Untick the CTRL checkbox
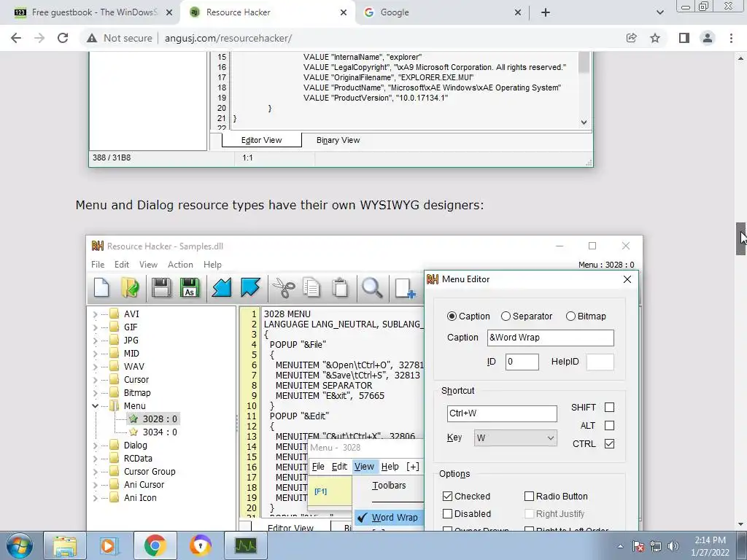Screen dimensions: 747x560 tap(609, 443)
